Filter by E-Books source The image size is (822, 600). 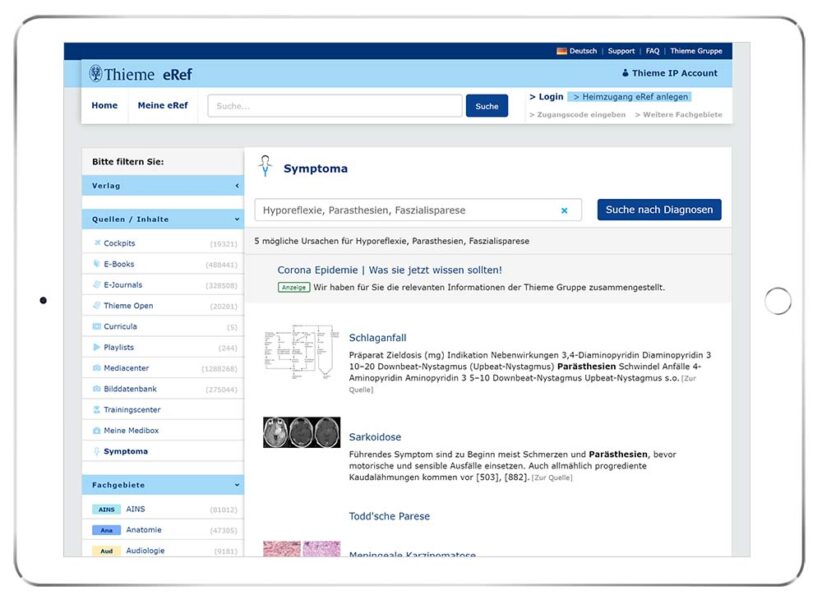[x=163, y=264]
